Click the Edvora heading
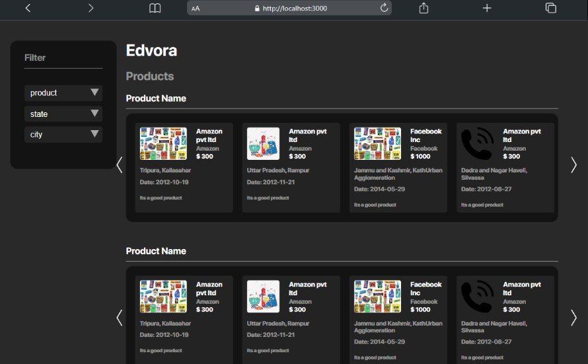 151,51
